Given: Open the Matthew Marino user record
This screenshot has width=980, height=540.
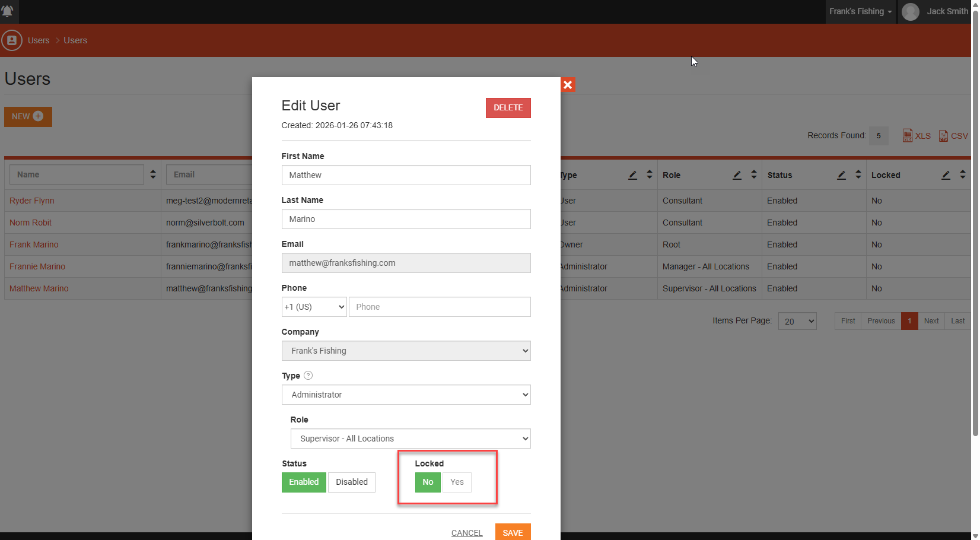Looking at the screenshot, I should pyautogui.click(x=39, y=288).
